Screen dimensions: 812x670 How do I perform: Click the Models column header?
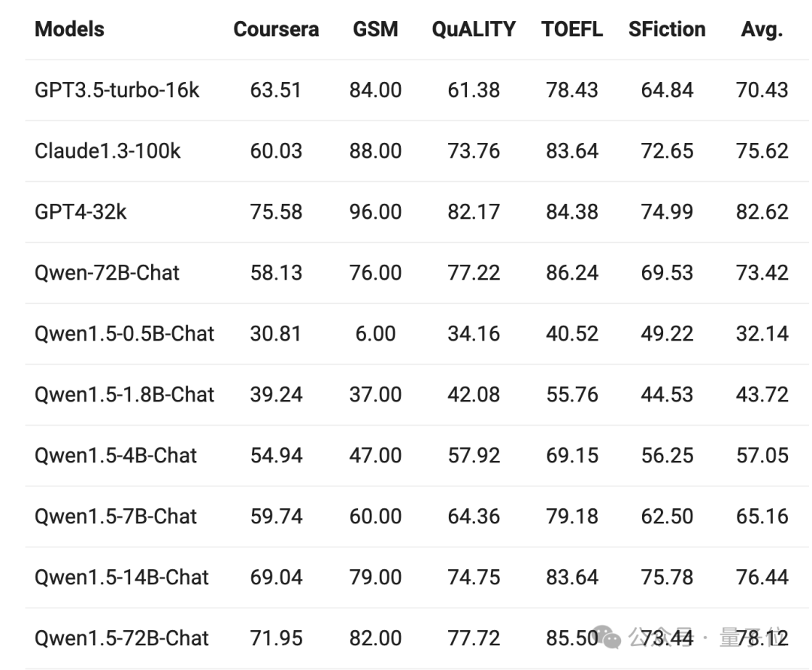(x=69, y=29)
